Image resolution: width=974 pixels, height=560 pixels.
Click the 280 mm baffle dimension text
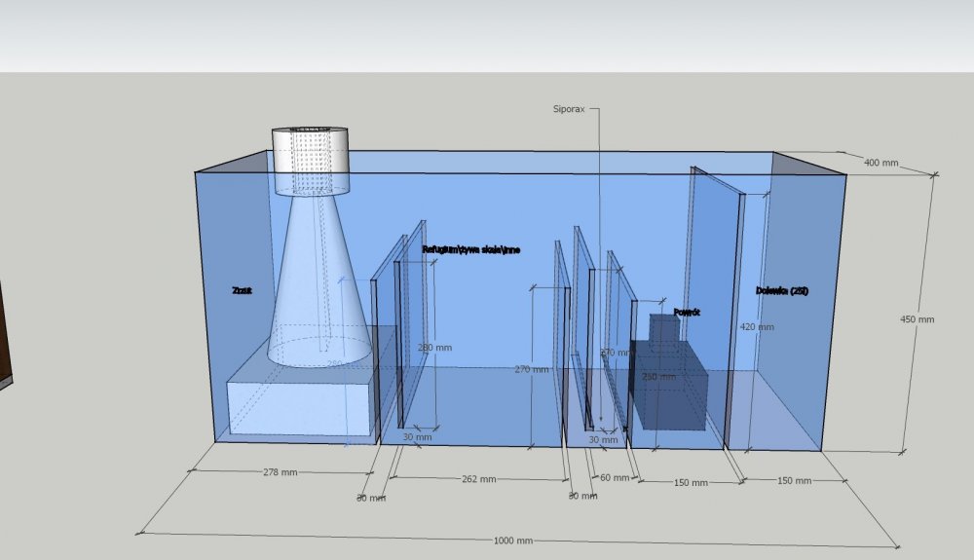[434, 348]
